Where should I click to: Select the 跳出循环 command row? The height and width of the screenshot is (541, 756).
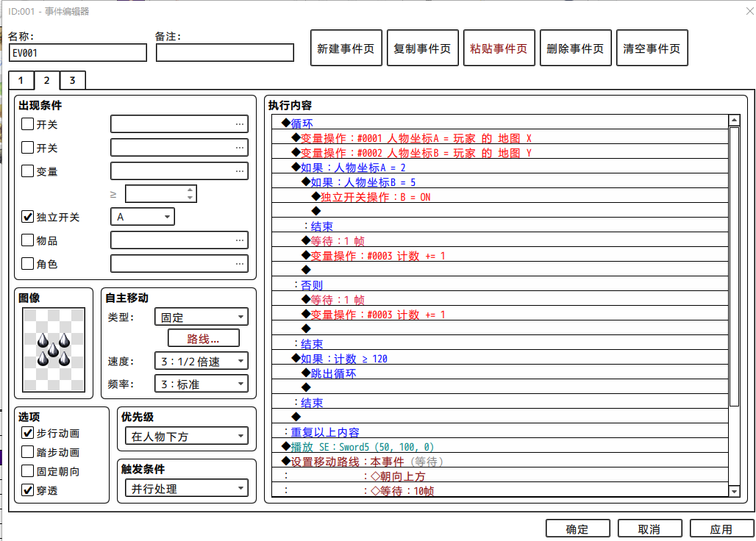(499, 373)
